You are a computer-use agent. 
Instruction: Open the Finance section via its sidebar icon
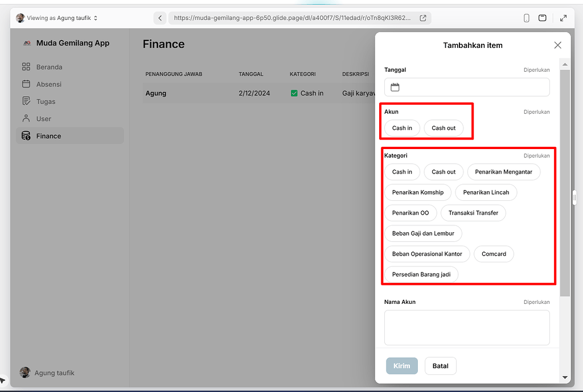(26, 135)
